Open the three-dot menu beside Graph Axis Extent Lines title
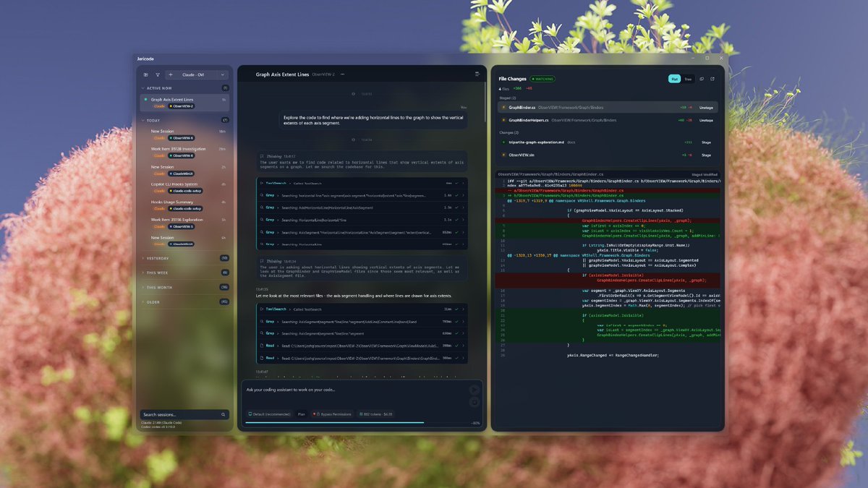The height and width of the screenshot is (488, 868). pos(342,74)
